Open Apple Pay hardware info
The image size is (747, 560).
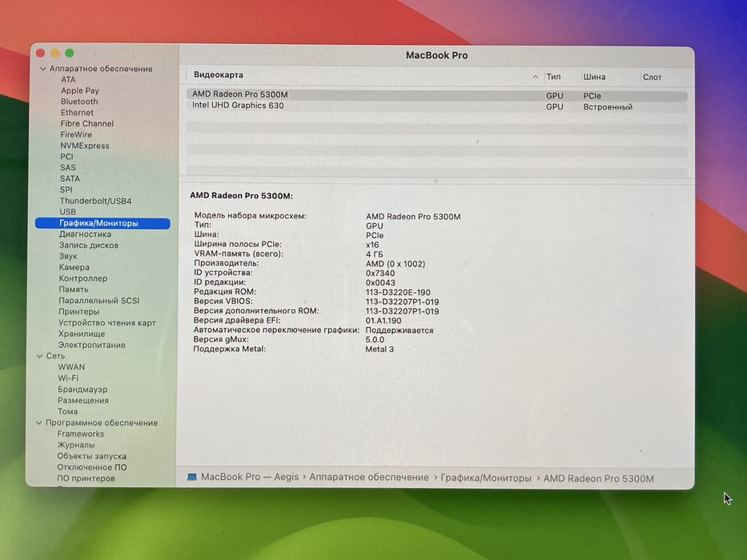tap(79, 90)
